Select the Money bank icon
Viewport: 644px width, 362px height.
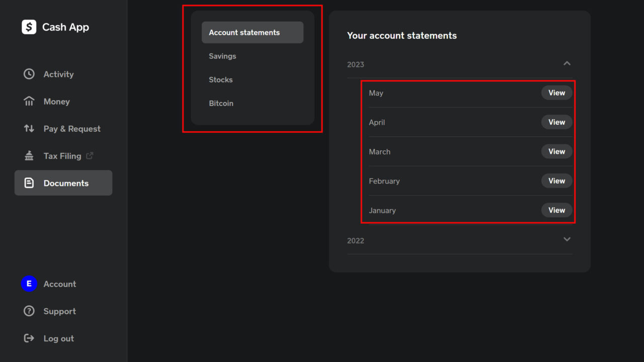29,101
